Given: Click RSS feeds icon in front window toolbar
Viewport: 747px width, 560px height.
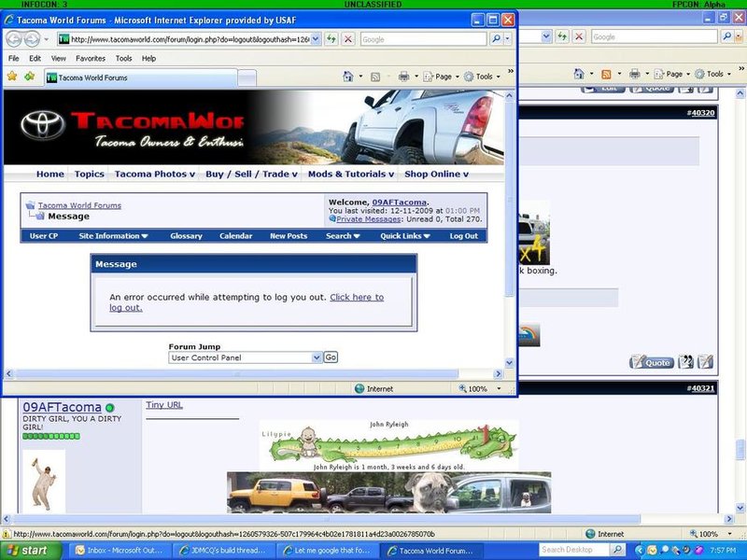Looking at the screenshot, I should point(375,77).
